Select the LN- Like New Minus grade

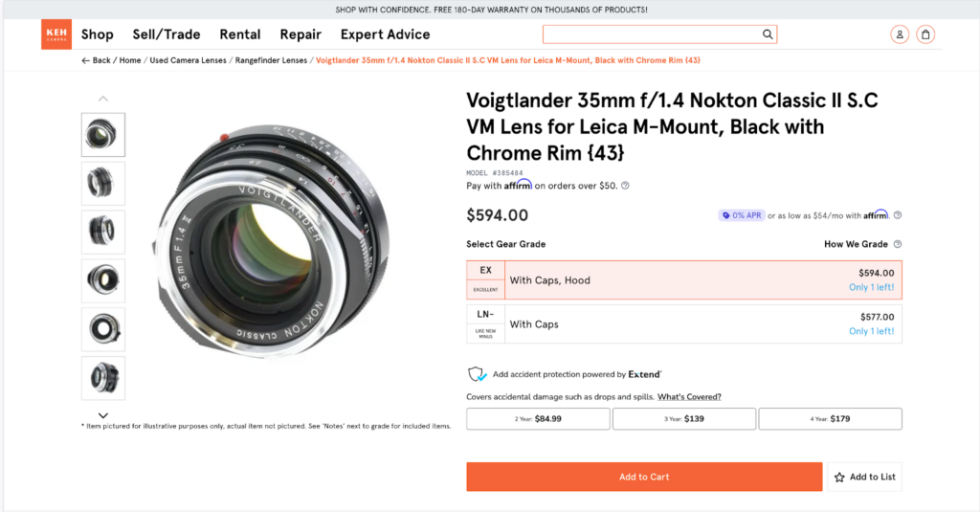point(683,324)
